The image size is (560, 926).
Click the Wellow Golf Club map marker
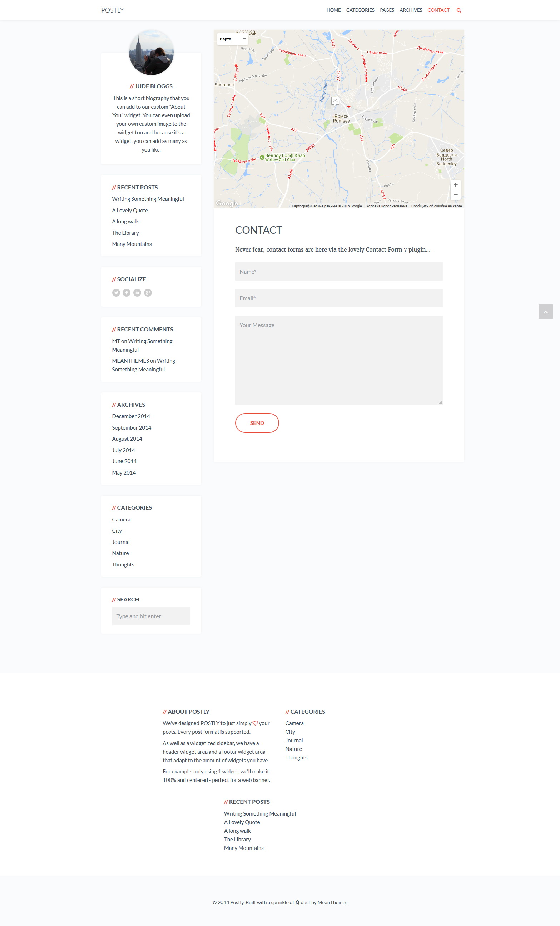click(262, 158)
